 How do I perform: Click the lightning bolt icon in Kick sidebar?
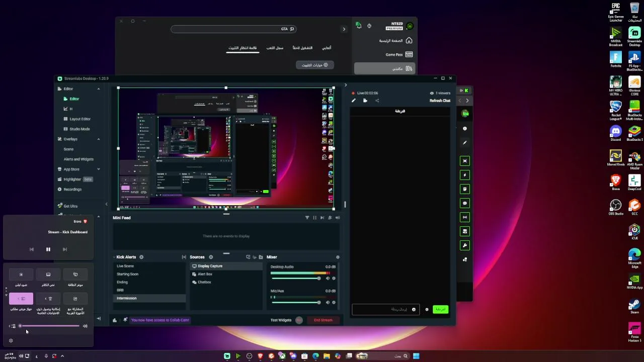pyautogui.click(x=465, y=175)
